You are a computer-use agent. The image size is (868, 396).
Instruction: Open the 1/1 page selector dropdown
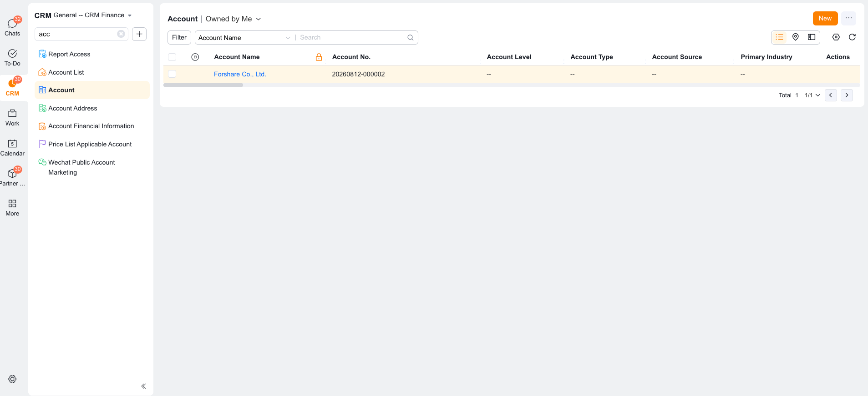tap(812, 95)
